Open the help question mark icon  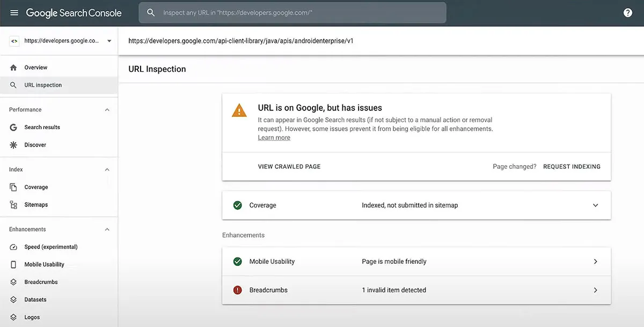click(x=628, y=12)
